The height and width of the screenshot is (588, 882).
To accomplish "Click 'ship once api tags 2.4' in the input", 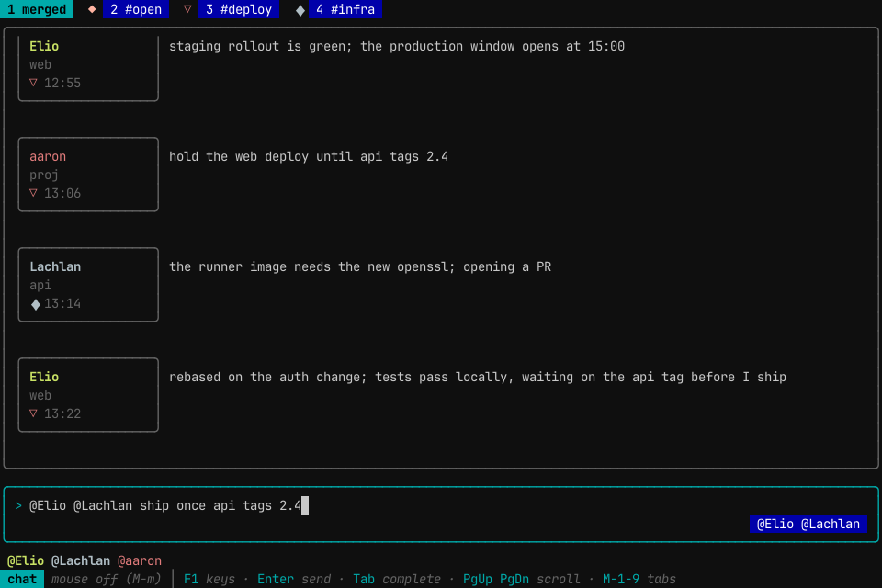I will click(220, 506).
